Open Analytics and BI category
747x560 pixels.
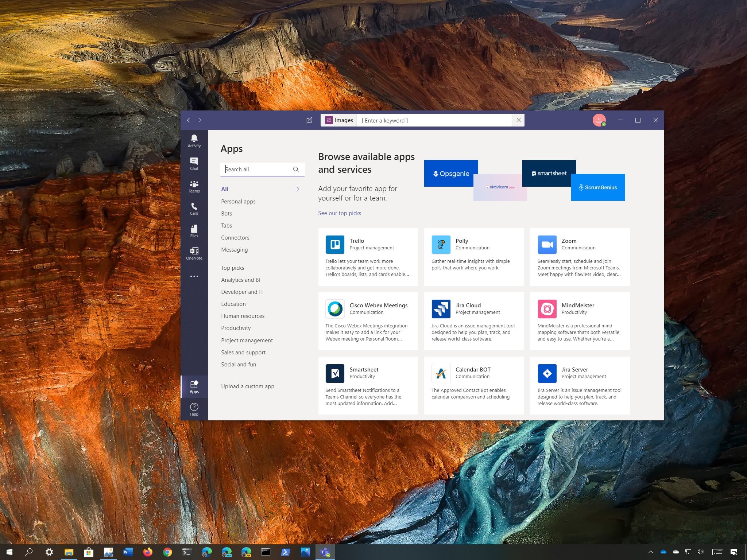click(x=241, y=280)
